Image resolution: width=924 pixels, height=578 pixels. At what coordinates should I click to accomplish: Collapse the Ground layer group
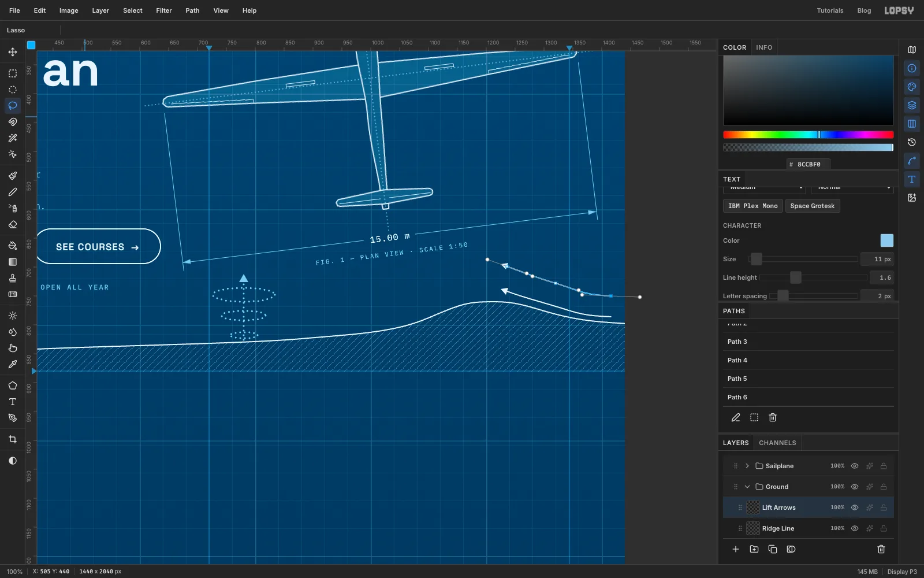click(747, 487)
